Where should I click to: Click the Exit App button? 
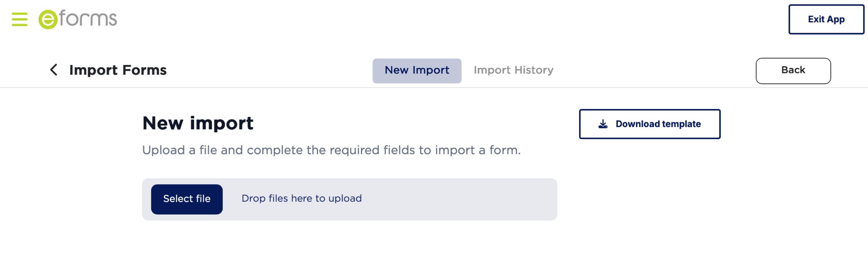pos(826,19)
